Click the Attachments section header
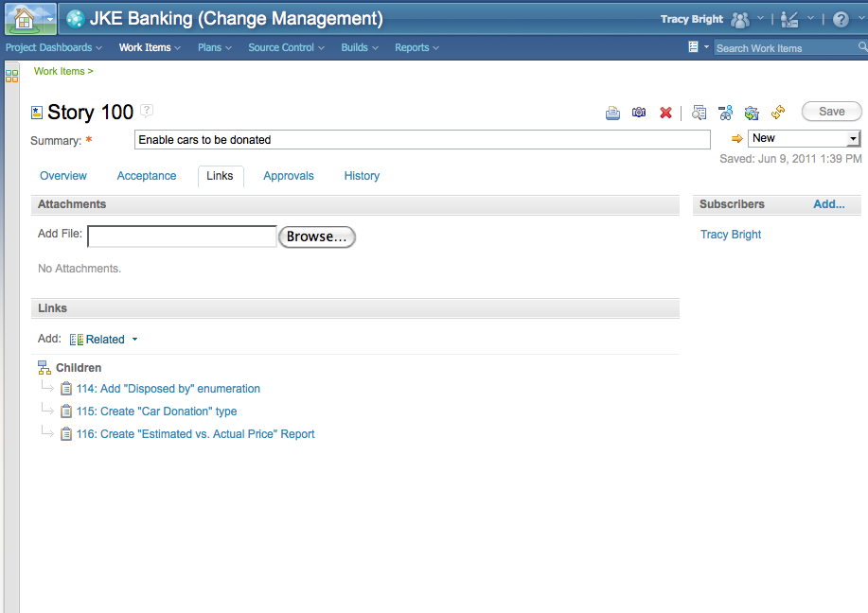 355,204
